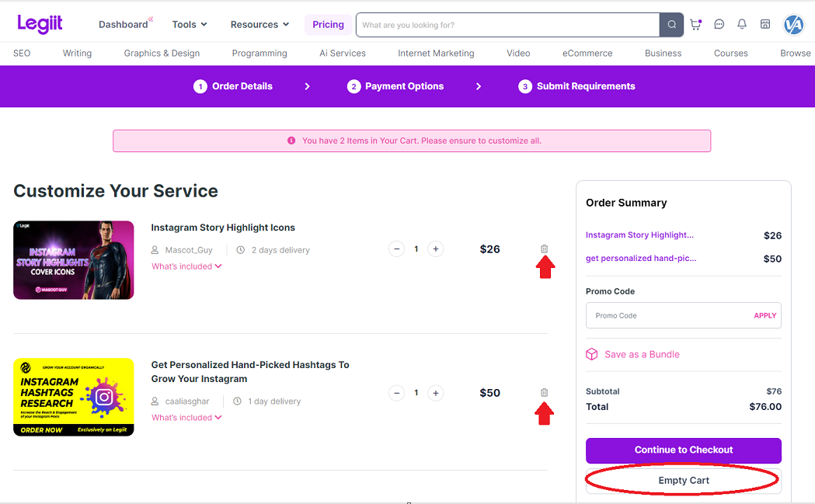Delete Instagram Story Highlight Icons from cart
Viewport: 815px width, 504px height.
pyautogui.click(x=544, y=249)
